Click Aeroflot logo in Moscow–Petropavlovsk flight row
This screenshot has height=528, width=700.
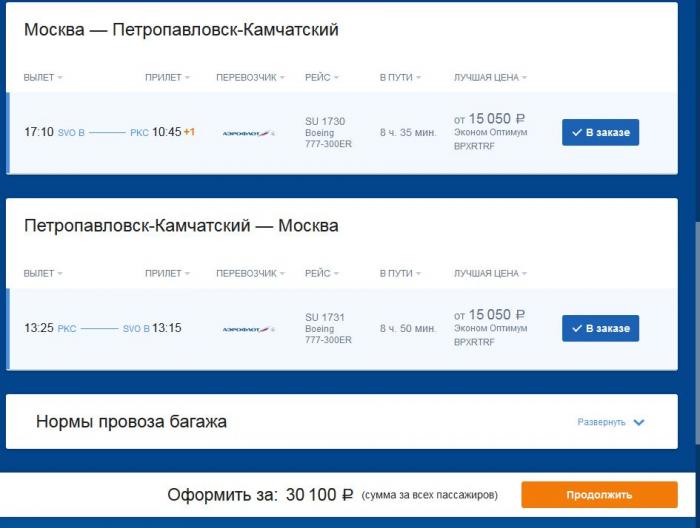pyautogui.click(x=249, y=133)
